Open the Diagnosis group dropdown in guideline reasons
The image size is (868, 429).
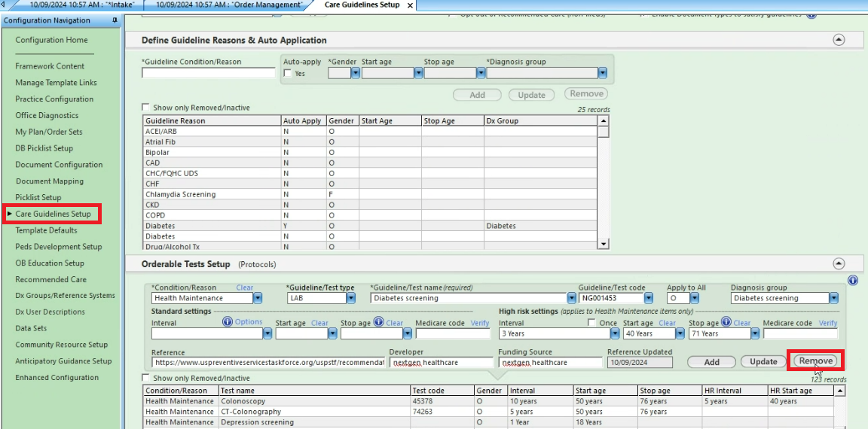(602, 73)
